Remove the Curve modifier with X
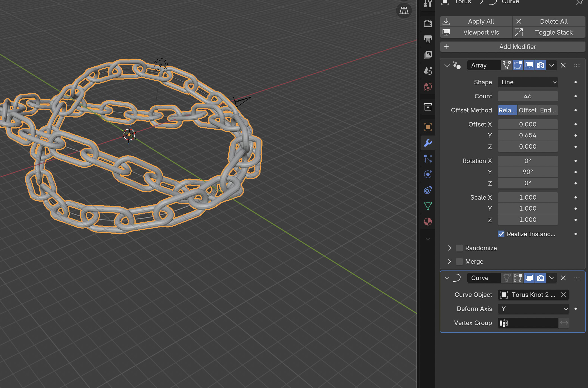Viewport: 588px width, 388px height. click(563, 278)
